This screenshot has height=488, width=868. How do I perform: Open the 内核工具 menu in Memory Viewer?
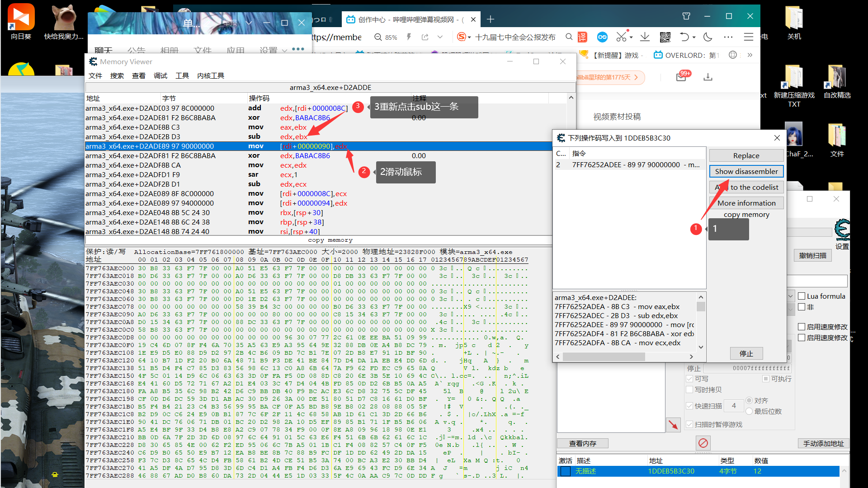coord(210,76)
